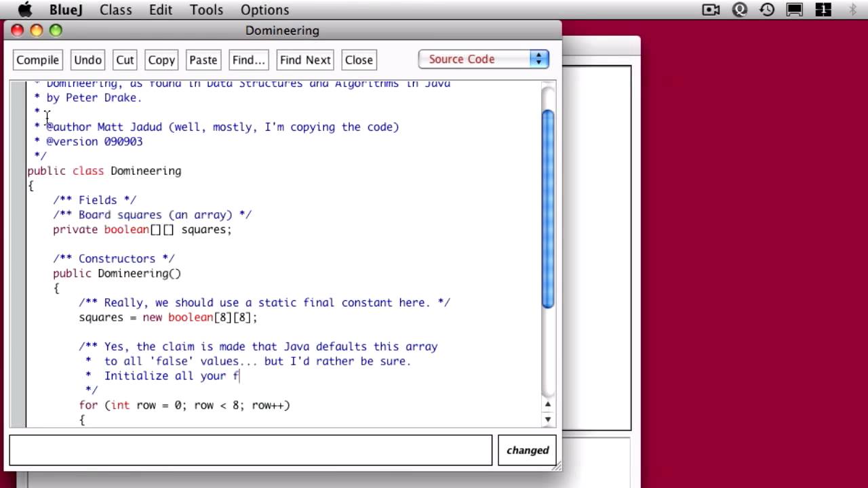Image resolution: width=868 pixels, height=488 pixels.
Task: Click the 'Really, we should use a static final constant' comment
Action: [x=264, y=302]
